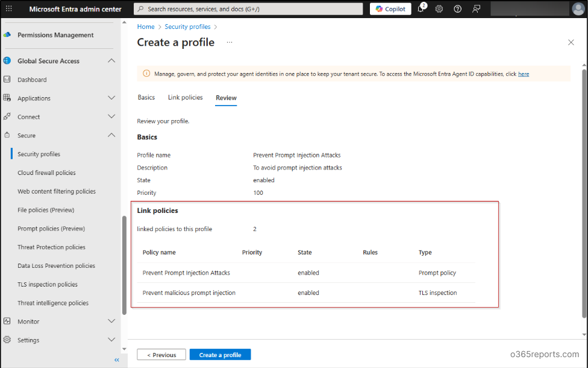Expand the sidebar Settings section chevron

(x=111, y=340)
